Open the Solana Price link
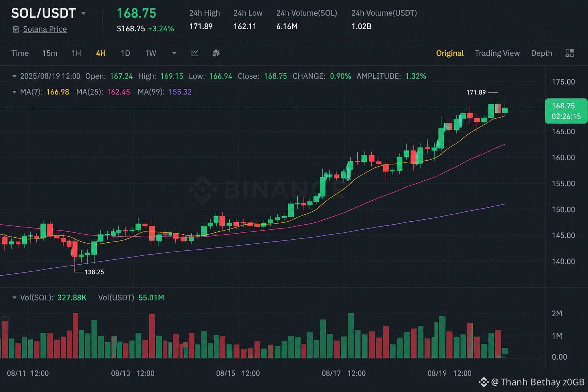588x392 pixels. pos(45,29)
